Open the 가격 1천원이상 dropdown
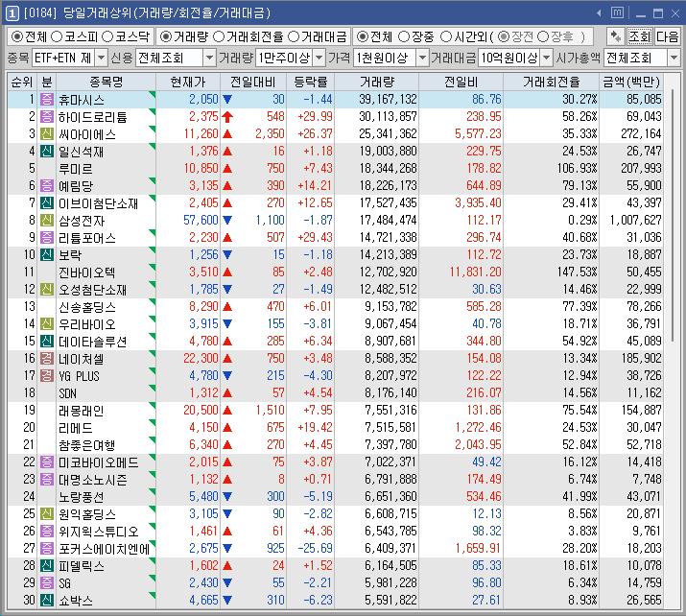Screen dimensions: 686x616 (x=422, y=58)
